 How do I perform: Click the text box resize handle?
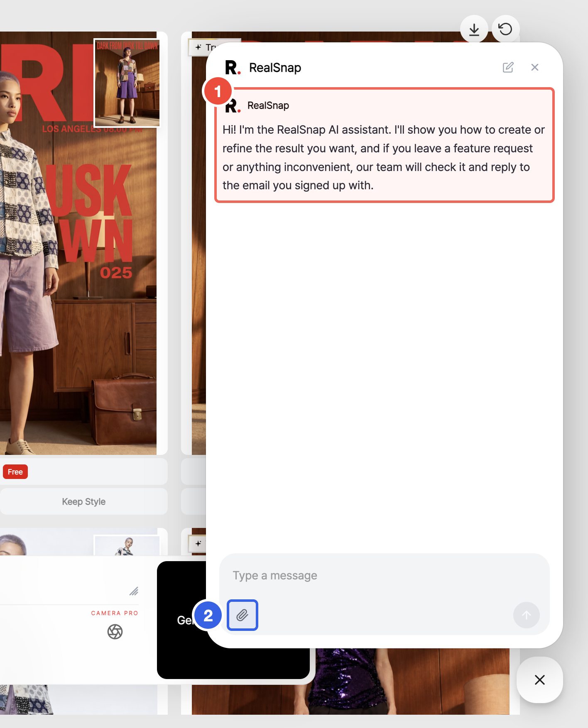click(x=134, y=591)
